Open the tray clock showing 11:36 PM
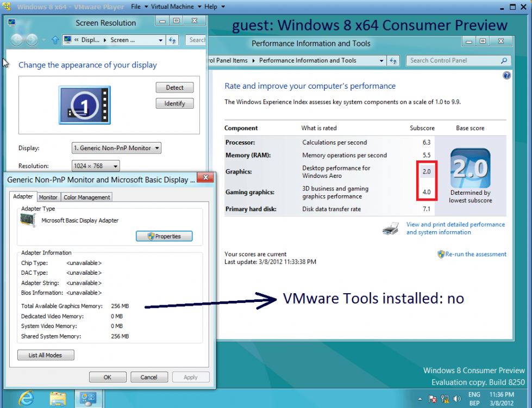 [502, 399]
